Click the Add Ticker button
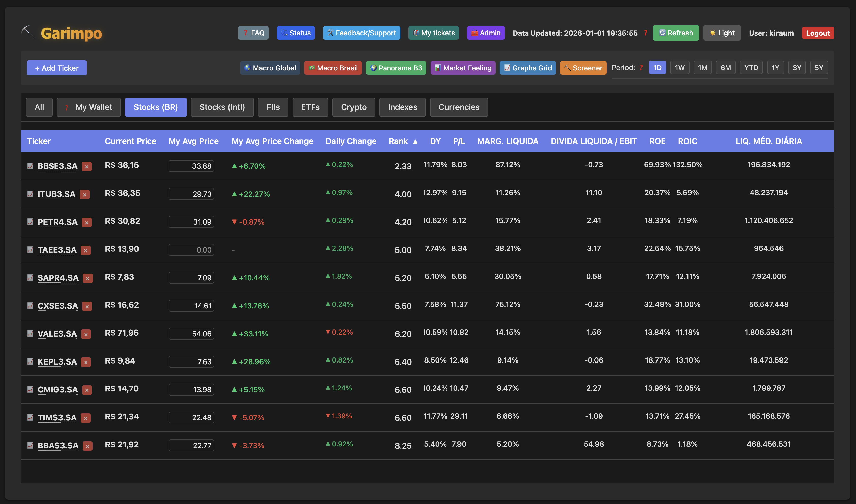 (57, 68)
